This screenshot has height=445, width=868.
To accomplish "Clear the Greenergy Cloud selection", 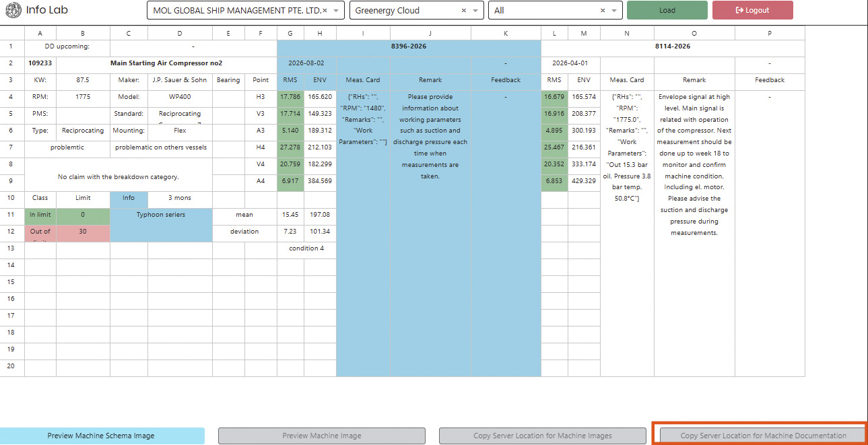I will pos(463,11).
